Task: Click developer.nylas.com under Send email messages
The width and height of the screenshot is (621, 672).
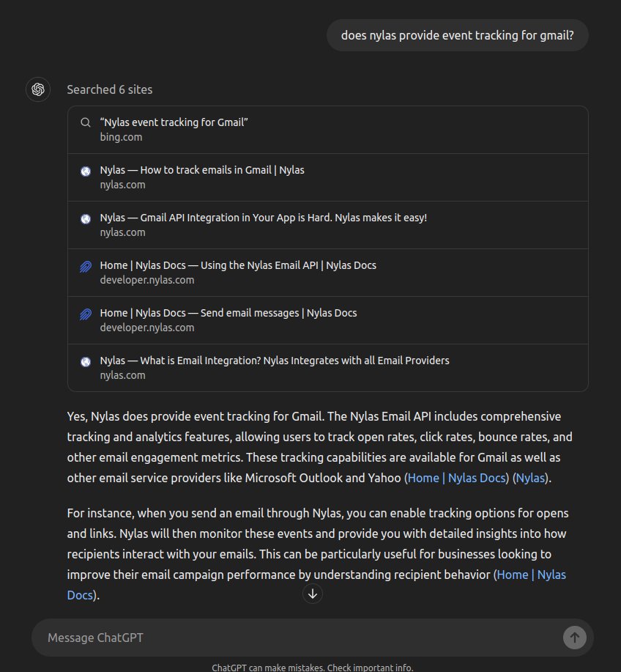Action: (147, 328)
